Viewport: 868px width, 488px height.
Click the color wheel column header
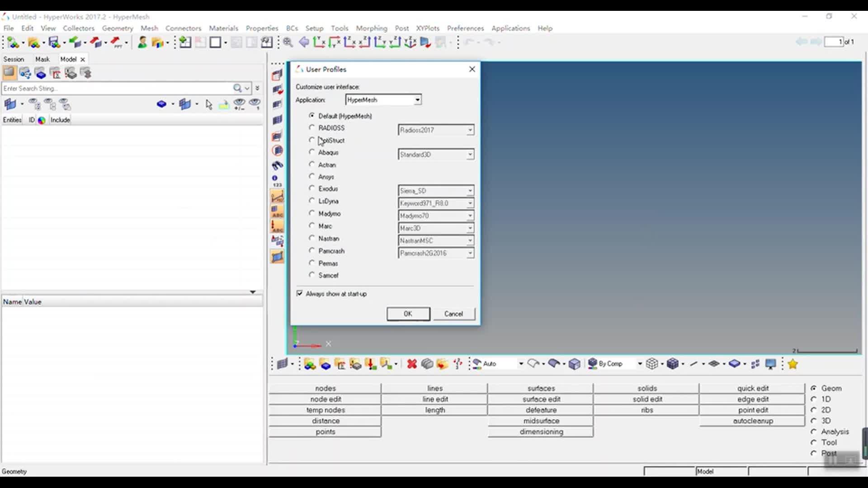click(x=42, y=120)
